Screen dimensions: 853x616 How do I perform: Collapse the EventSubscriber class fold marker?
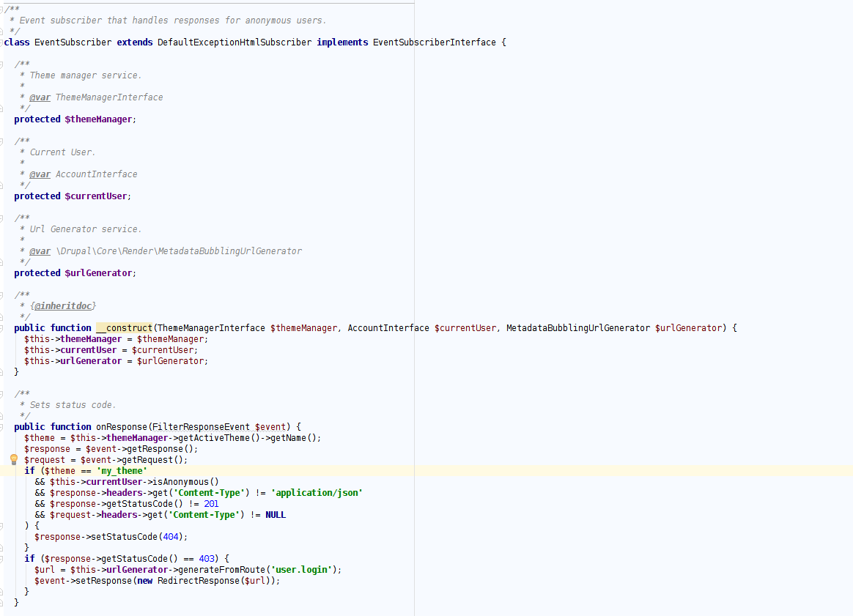1,42
